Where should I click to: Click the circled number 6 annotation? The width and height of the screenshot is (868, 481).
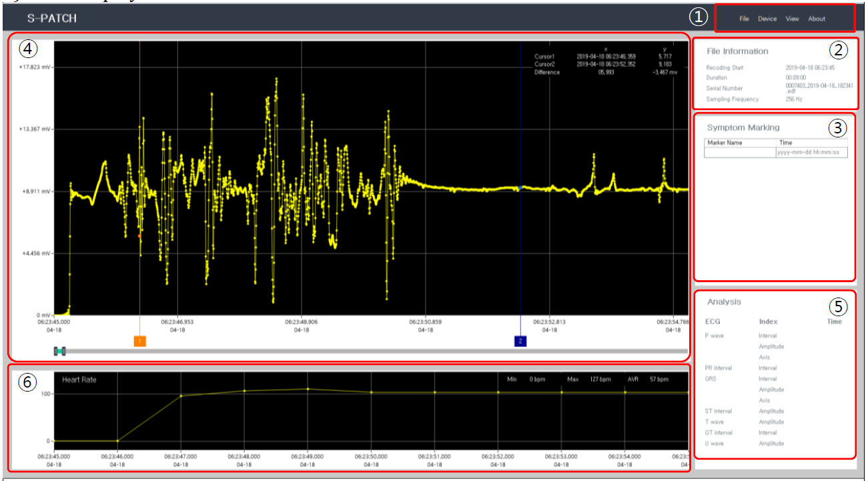click(26, 381)
